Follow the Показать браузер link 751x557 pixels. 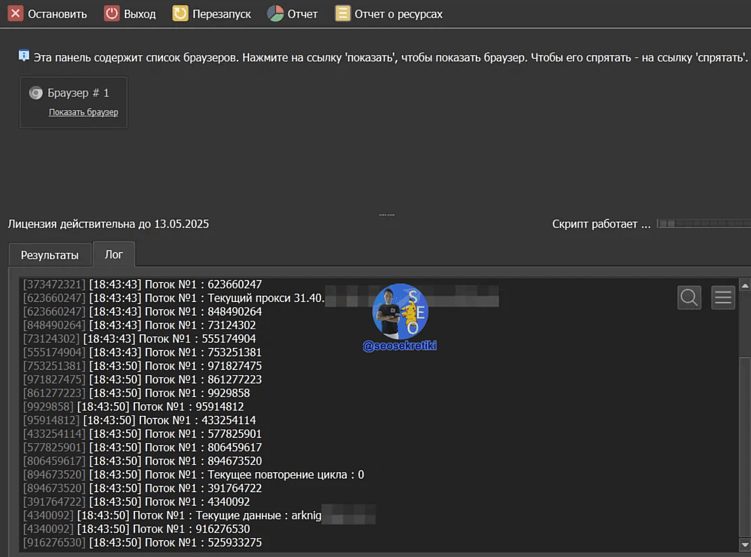click(x=83, y=113)
